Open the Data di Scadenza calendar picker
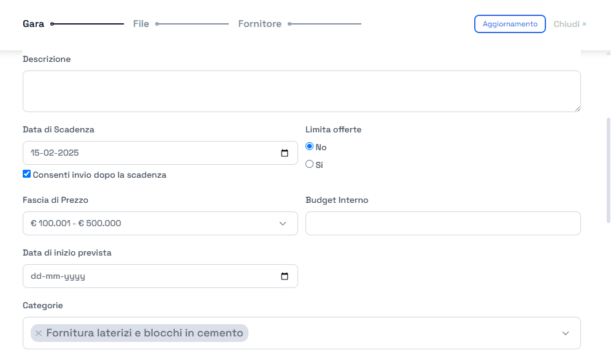The width and height of the screenshot is (611, 364). tap(284, 153)
